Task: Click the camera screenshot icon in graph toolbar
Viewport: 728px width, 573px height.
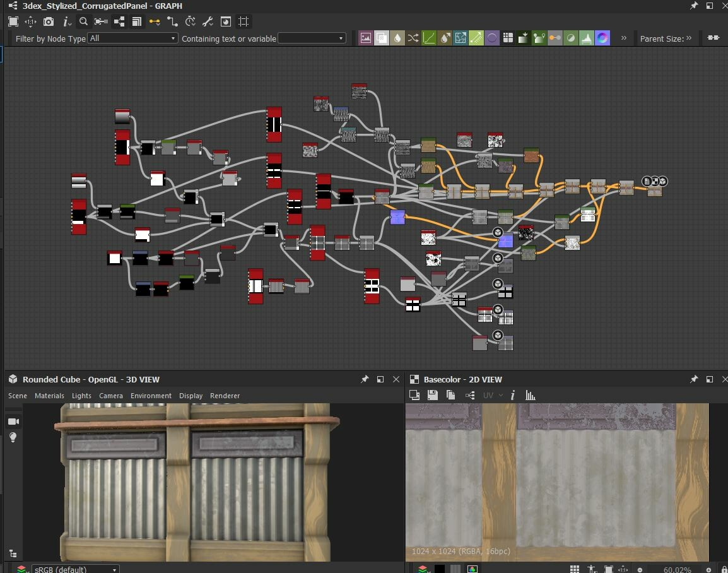Action: pyautogui.click(x=49, y=21)
